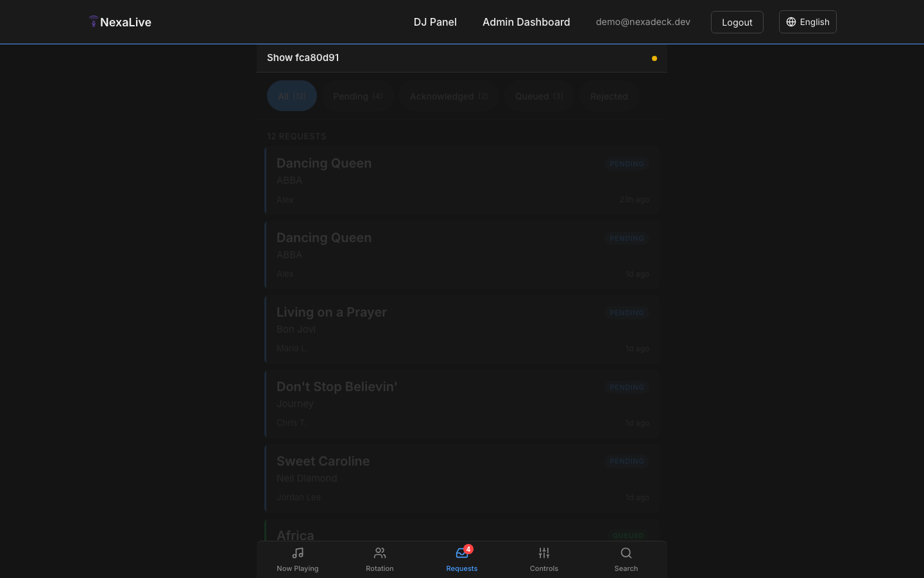Open the Now Playing music note icon
The image size is (924, 578).
point(298,553)
